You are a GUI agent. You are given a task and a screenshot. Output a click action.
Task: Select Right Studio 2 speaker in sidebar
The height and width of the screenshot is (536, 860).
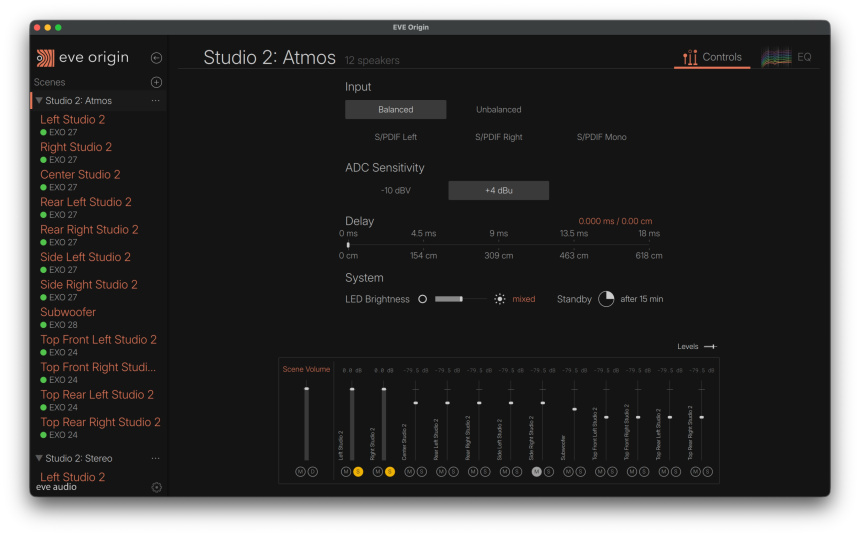(x=76, y=147)
